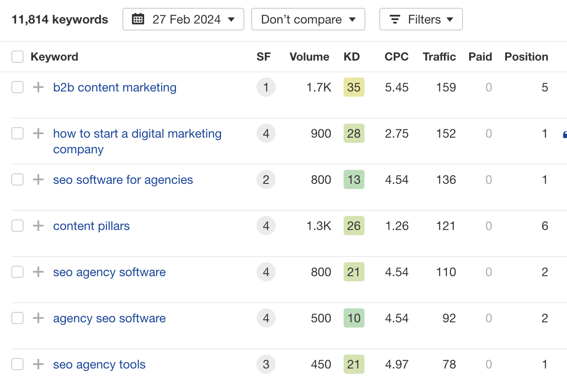Click SF badge 4 for content pillars
The height and width of the screenshot is (392, 567).
tap(266, 226)
